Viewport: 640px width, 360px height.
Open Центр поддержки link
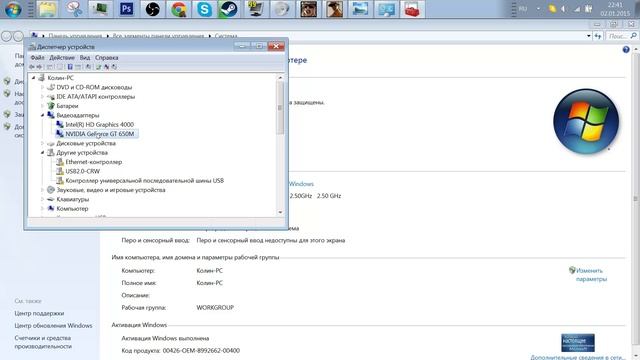[39, 313]
